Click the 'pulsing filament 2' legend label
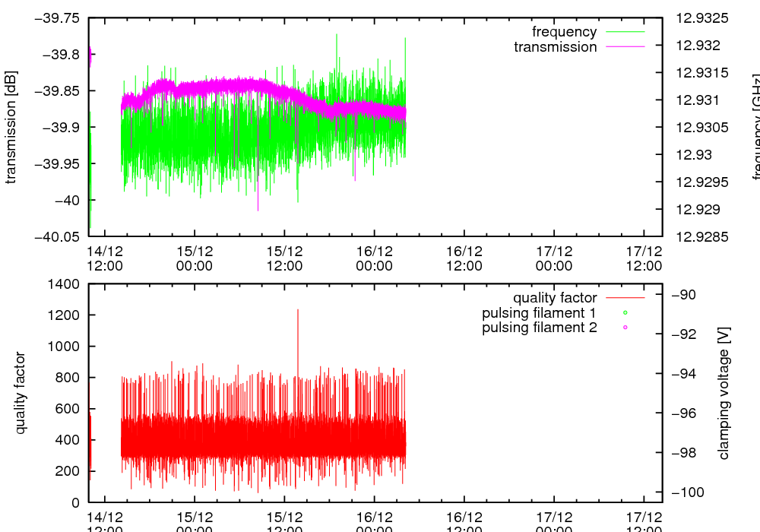This screenshot has height=532, width=760. pos(539,328)
